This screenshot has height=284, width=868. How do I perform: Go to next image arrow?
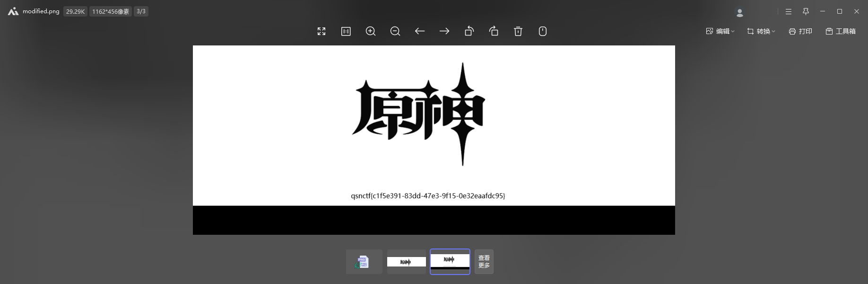point(444,31)
